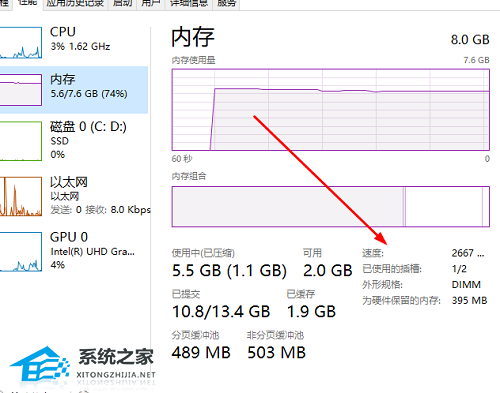500x393 pixels.
Task: Open the 详细信息 tab
Action: (189, 4)
